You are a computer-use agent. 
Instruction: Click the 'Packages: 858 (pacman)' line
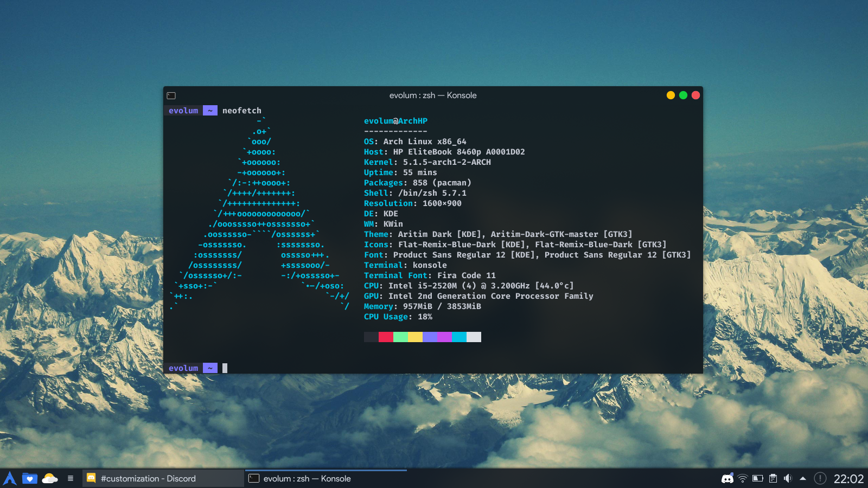click(418, 183)
